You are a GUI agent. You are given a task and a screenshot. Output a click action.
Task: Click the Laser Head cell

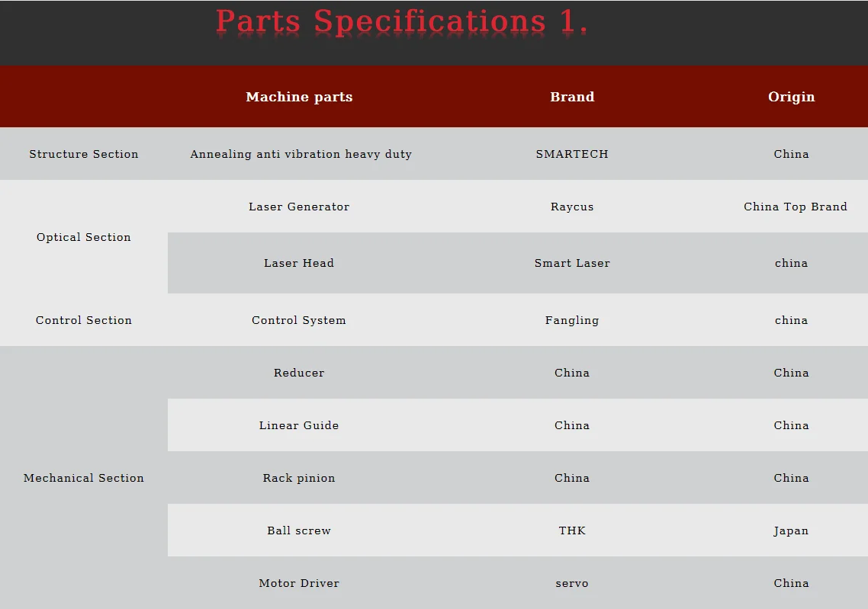[x=299, y=263]
